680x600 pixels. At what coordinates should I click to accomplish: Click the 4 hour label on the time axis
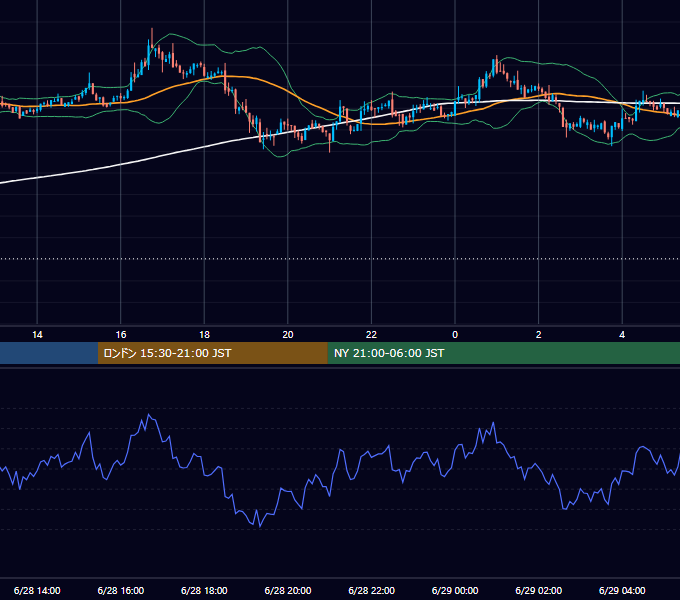[622, 335]
